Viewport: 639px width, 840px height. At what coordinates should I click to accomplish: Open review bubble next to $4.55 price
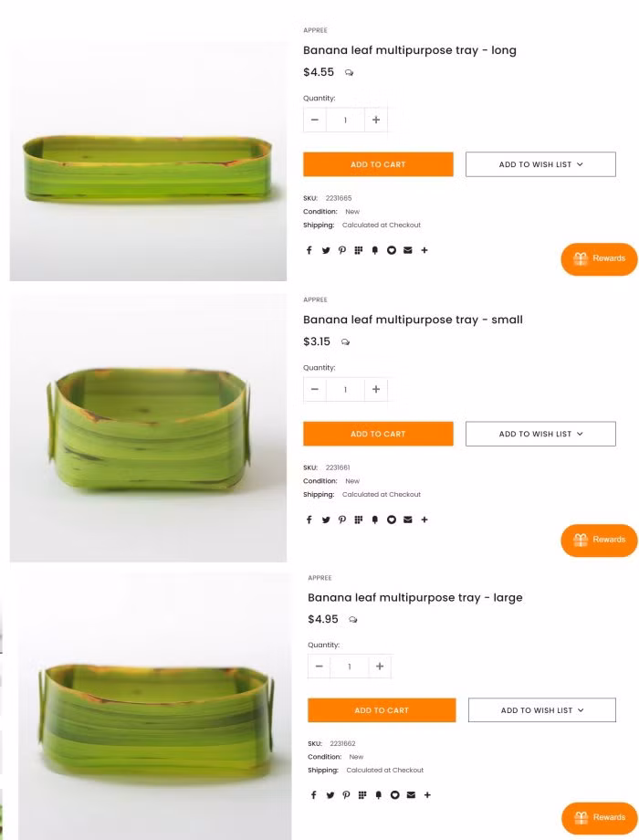point(350,73)
